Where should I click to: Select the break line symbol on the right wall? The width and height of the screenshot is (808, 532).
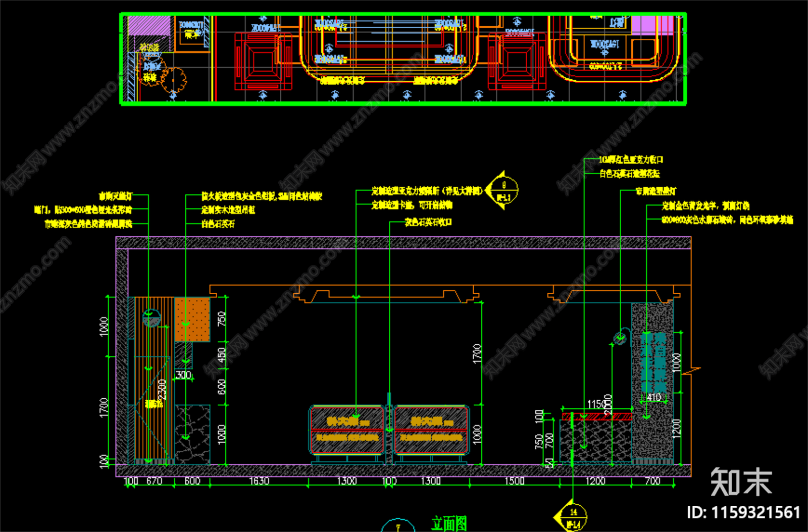pos(691,371)
